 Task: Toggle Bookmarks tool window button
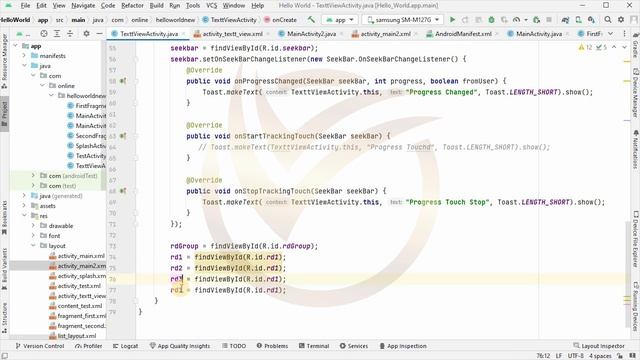(4, 218)
